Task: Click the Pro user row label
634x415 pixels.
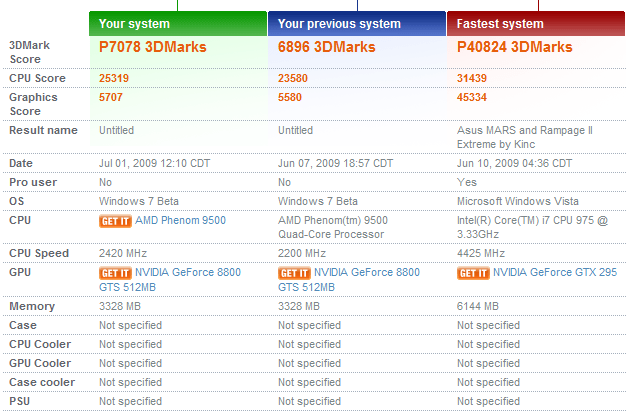Action: 33,182
